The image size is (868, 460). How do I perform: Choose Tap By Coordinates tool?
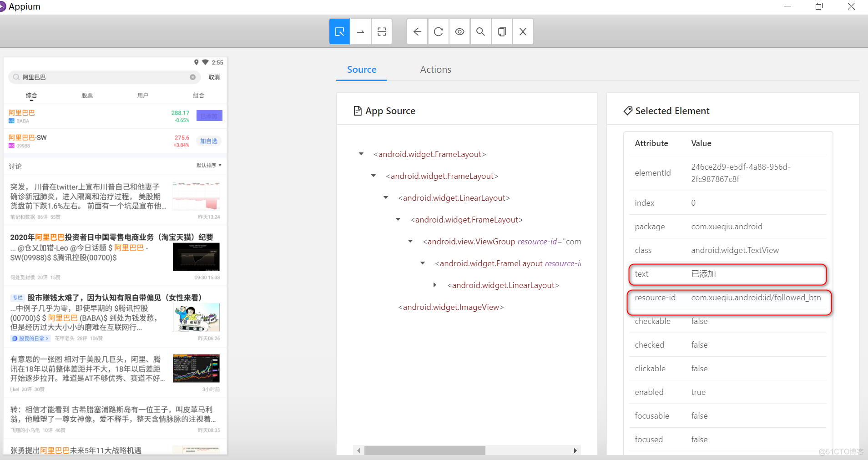[x=382, y=31]
